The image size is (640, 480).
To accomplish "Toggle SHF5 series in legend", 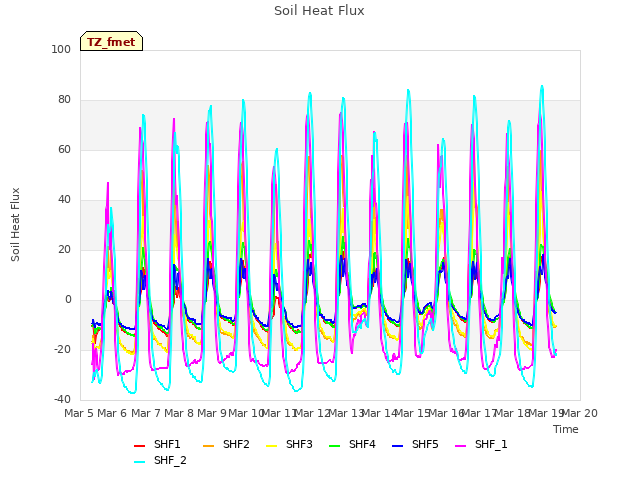I will click(415, 444).
